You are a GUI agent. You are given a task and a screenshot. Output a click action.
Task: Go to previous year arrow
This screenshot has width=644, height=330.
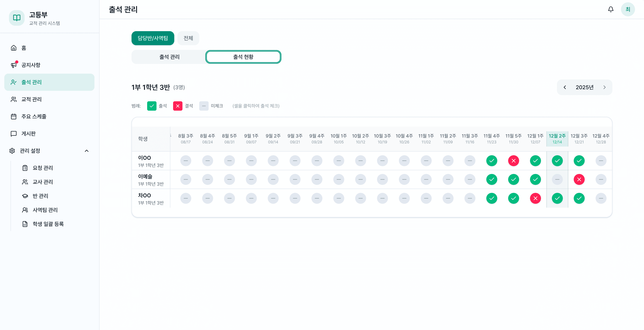pos(565,87)
